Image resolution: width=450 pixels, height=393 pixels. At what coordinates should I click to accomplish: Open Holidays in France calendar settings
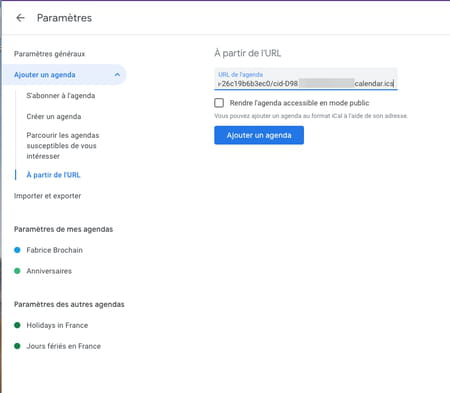(57, 325)
